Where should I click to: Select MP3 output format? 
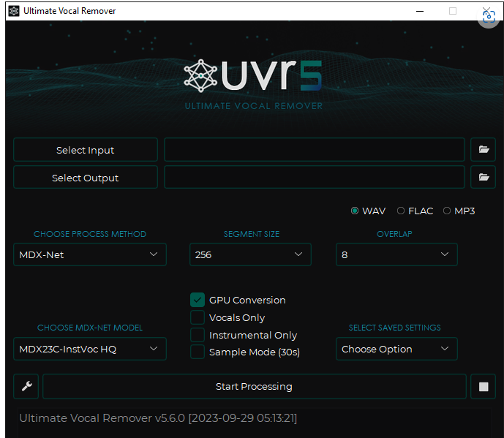tap(459, 211)
